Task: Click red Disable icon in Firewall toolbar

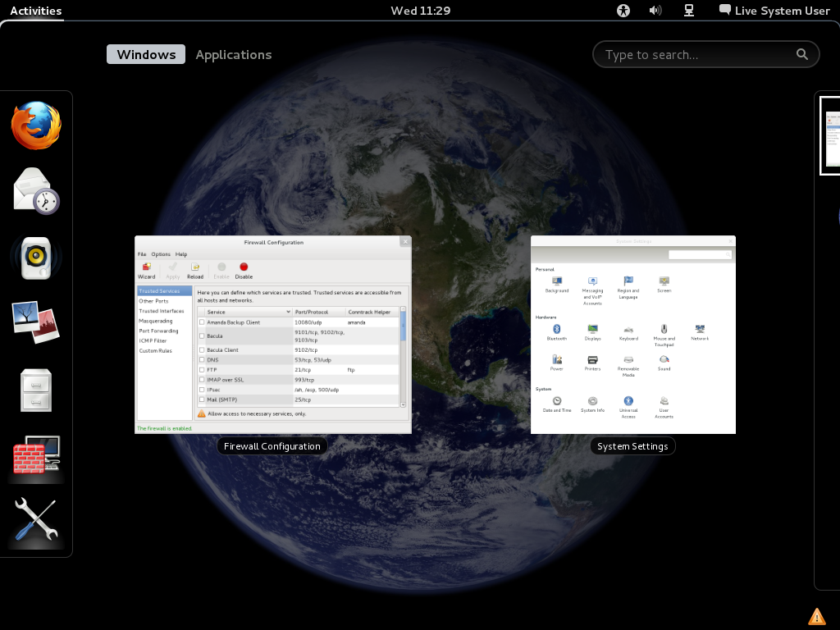Action: [244, 271]
